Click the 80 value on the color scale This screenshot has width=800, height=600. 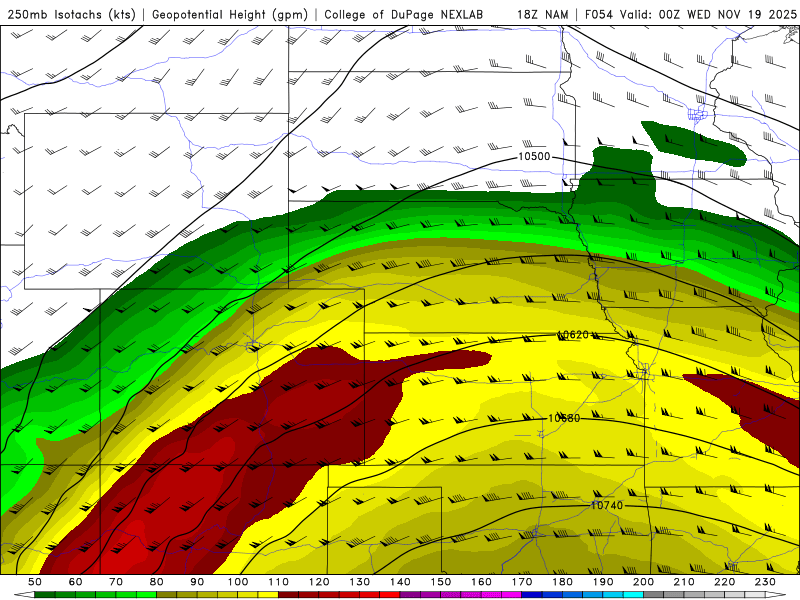tap(157, 582)
